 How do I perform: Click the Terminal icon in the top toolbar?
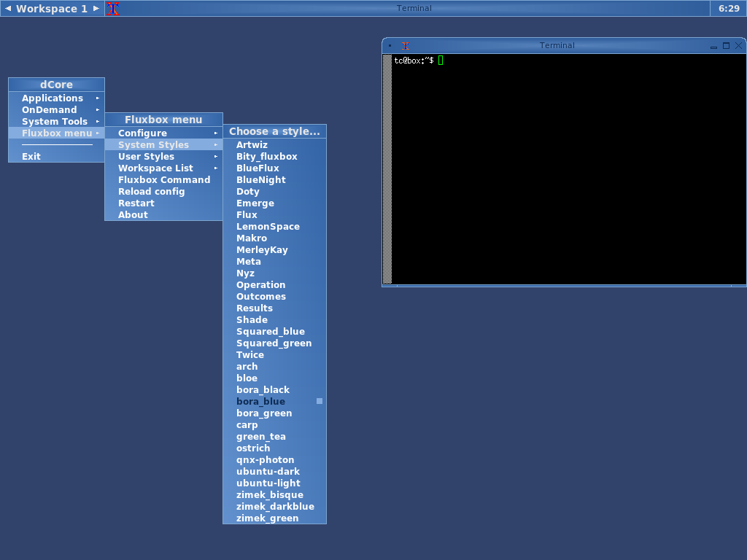point(112,9)
